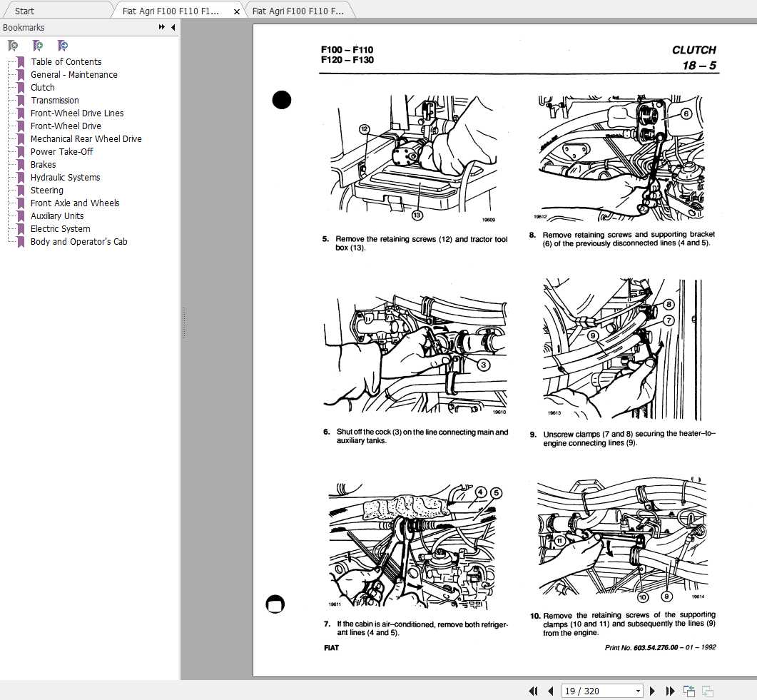Image resolution: width=757 pixels, height=700 pixels.
Task: Click the previous view icon beside the last-page arrow
Action: tap(689, 691)
